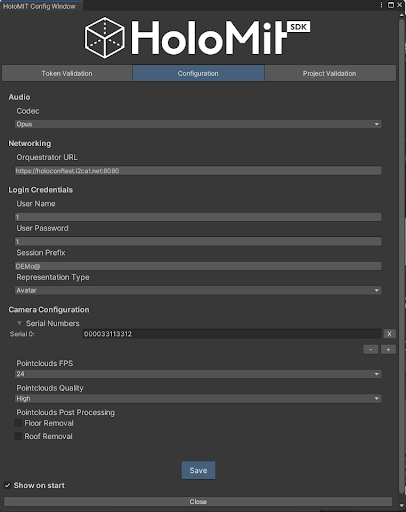Click the Session Prefix field with DEMo@

click(198, 266)
